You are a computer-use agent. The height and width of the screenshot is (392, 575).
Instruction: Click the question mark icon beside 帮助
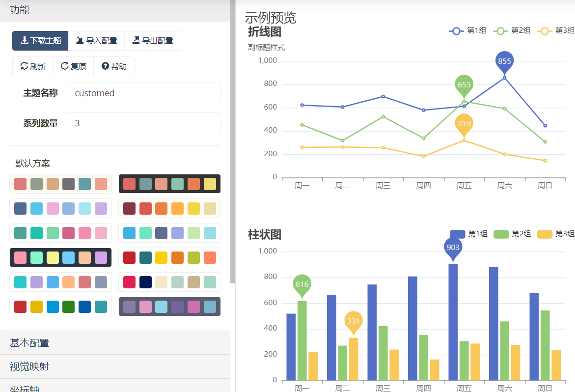point(105,66)
